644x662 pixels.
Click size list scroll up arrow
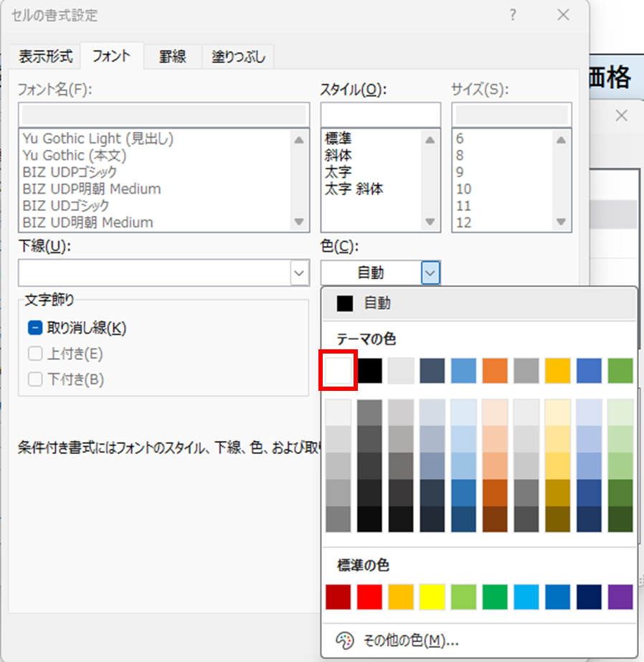(x=561, y=140)
